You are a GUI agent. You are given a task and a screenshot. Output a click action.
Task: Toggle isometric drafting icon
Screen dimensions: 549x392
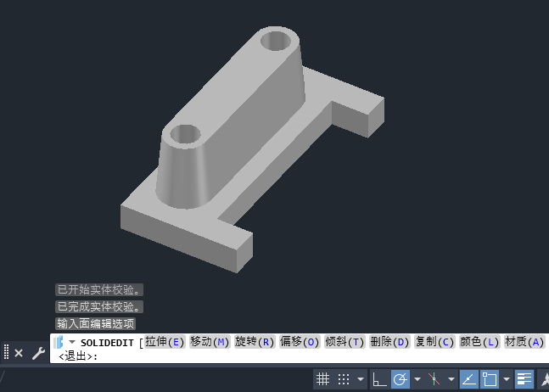pos(434,379)
